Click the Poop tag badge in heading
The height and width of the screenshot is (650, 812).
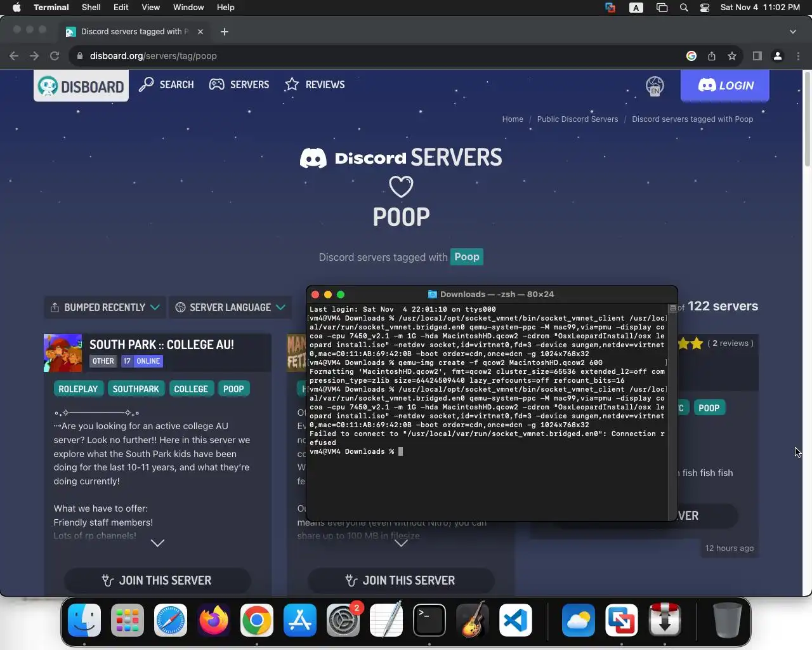467,257
